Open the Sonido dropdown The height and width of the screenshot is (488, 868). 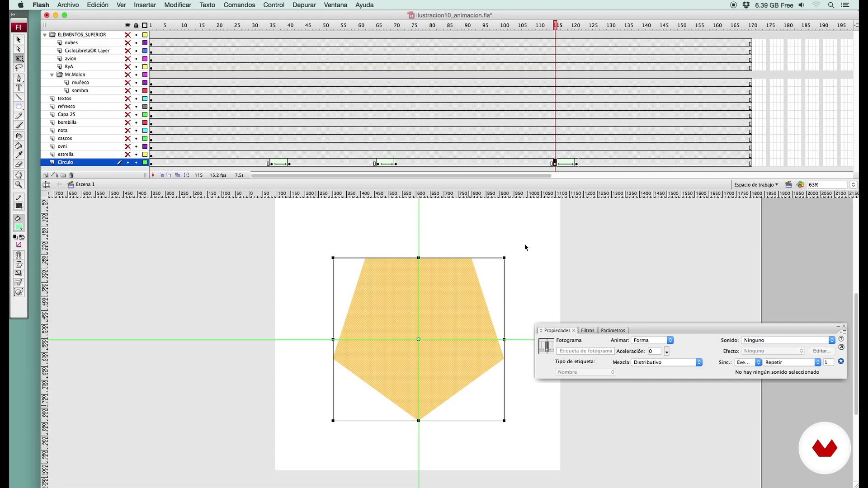(788, 340)
